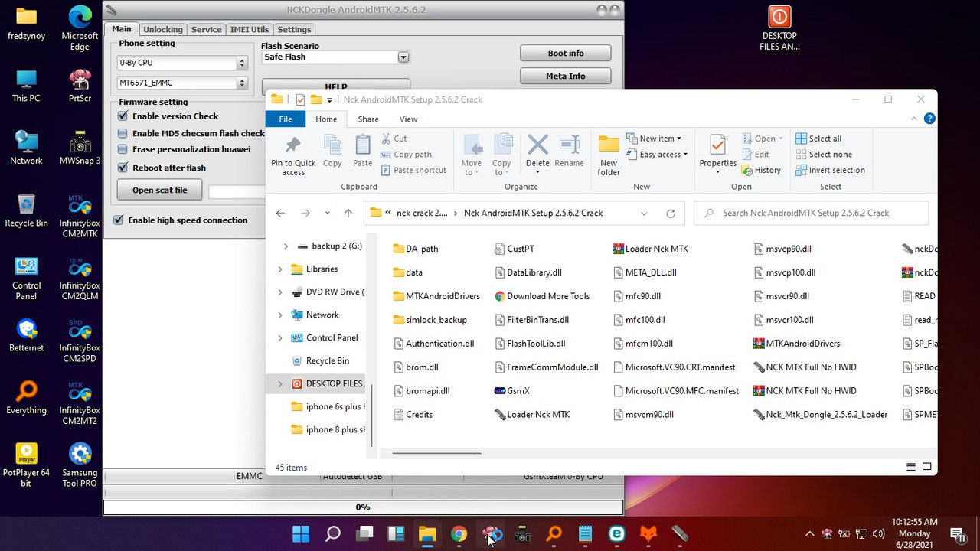Toggle item checkbox in Explorer title bar

click(x=300, y=99)
